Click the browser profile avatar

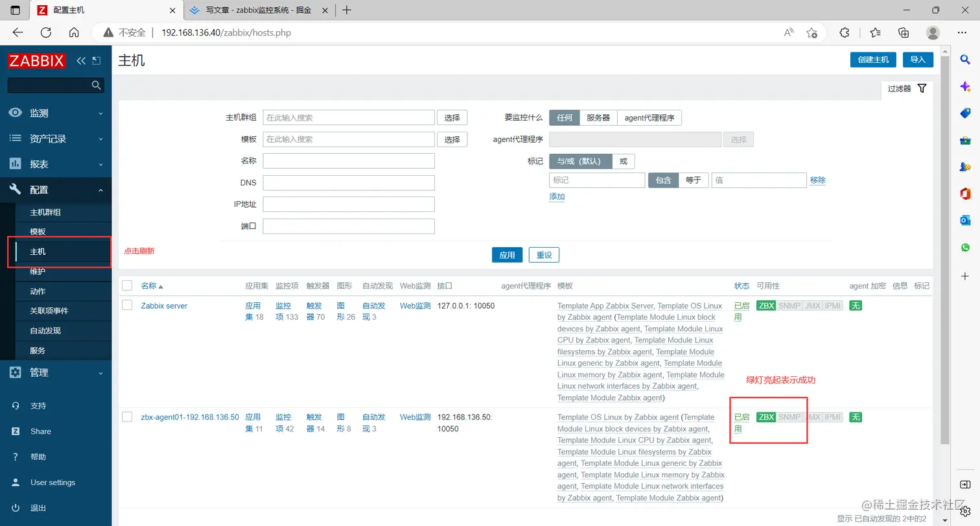[x=933, y=32]
